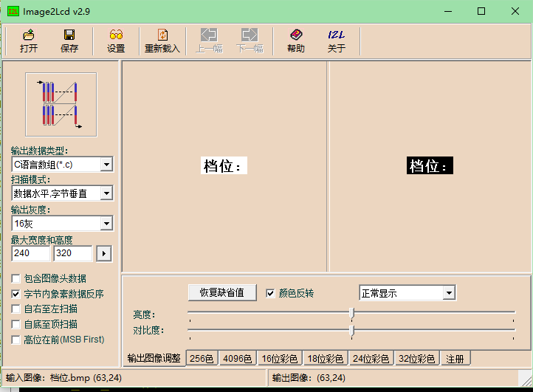The width and height of the screenshot is (533, 392).
Task: Open the 注册 register tab
Action: coord(455,359)
